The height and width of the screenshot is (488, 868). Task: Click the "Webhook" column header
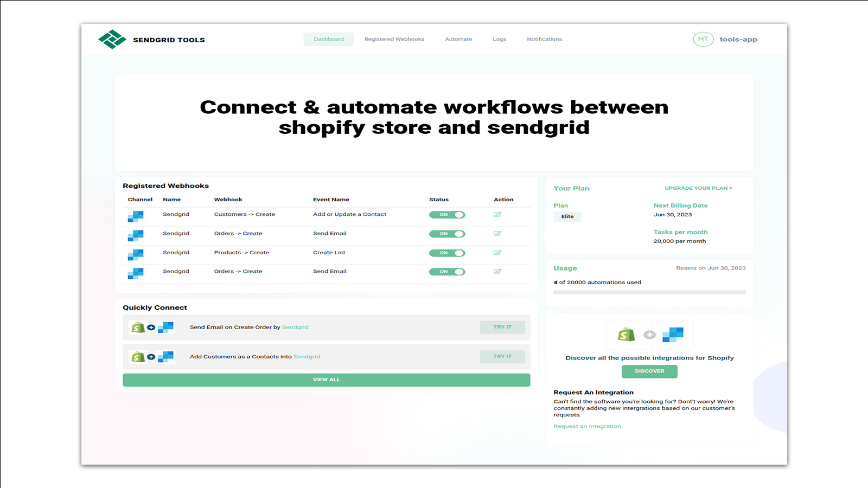(x=228, y=200)
